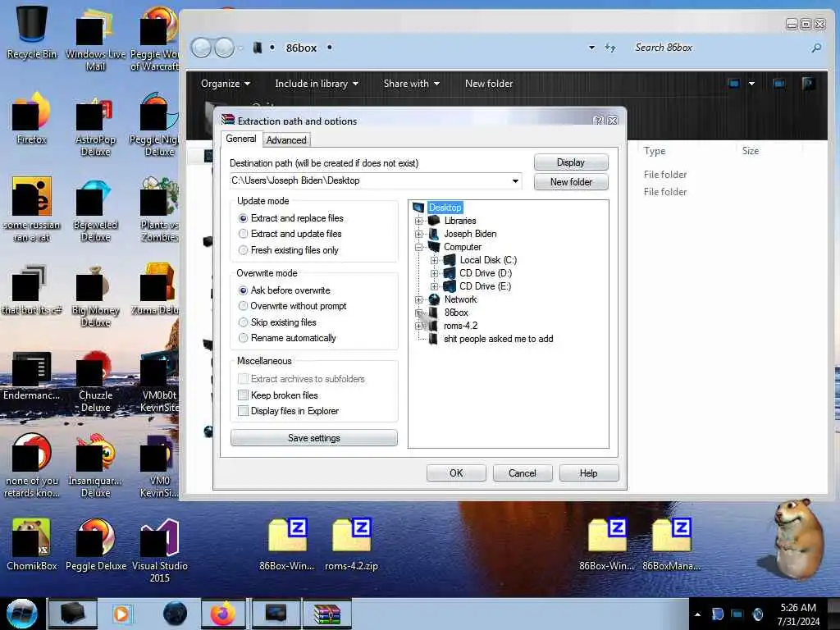Screen dimensions: 840x630
Task: Open the Share with menu
Action: [x=412, y=84]
